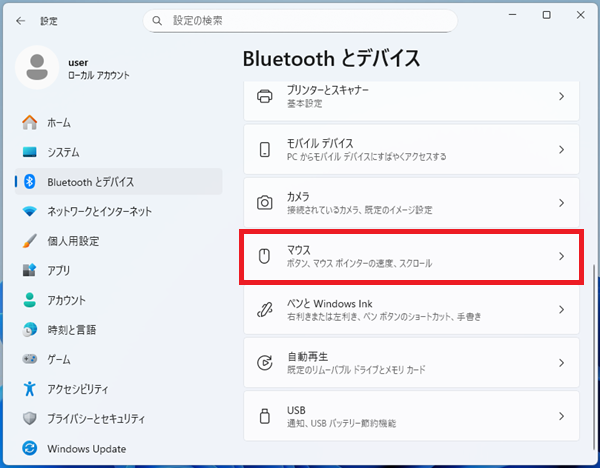The width and height of the screenshot is (600, 468).
Task: Expand the マウス row chevron
Action: [x=561, y=256]
